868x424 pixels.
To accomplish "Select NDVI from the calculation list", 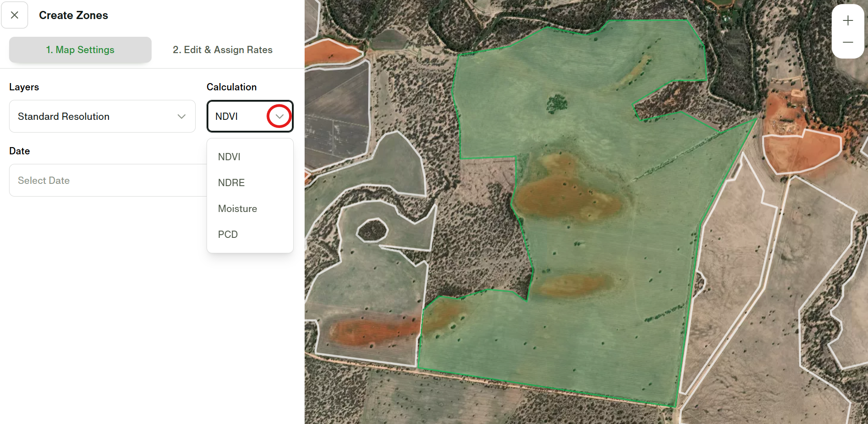I will (229, 157).
